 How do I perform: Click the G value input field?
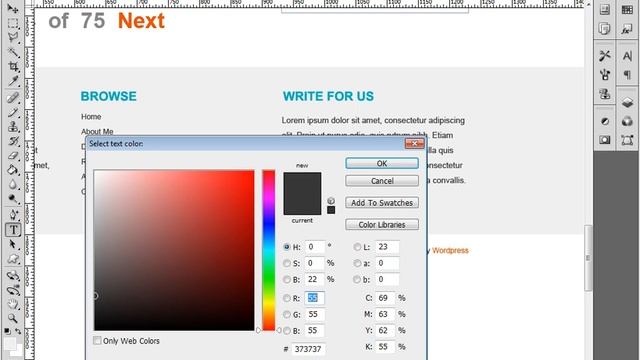pos(314,314)
